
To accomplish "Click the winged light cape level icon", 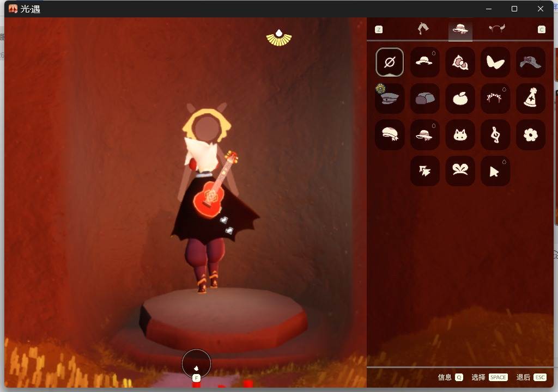I will pyautogui.click(x=279, y=38).
